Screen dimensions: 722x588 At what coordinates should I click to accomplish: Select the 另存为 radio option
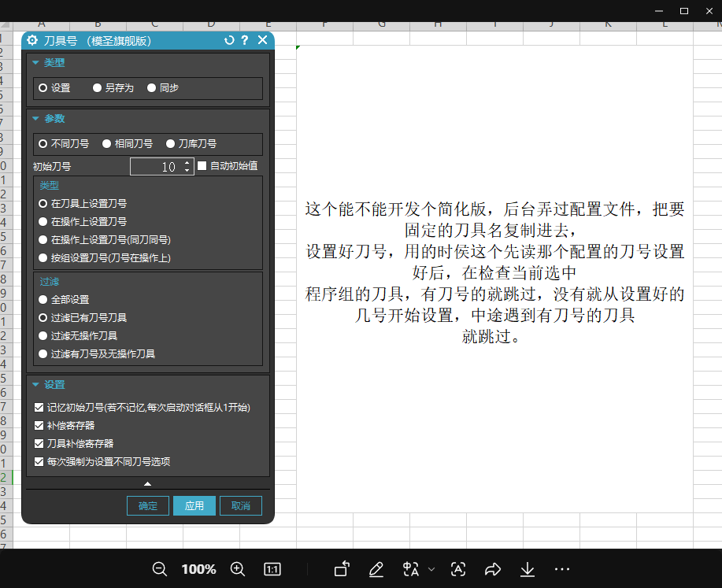(x=97, y=88)
